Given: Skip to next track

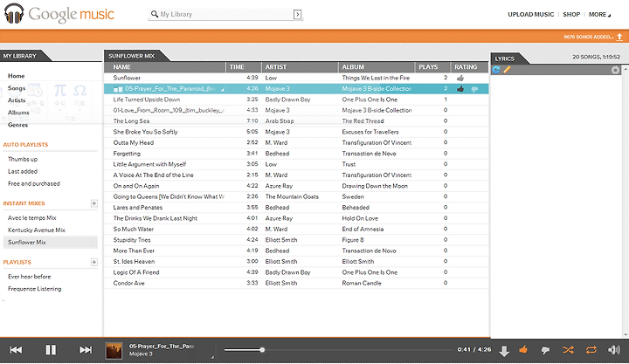Looking at the screenshot, I should [86, 350].
